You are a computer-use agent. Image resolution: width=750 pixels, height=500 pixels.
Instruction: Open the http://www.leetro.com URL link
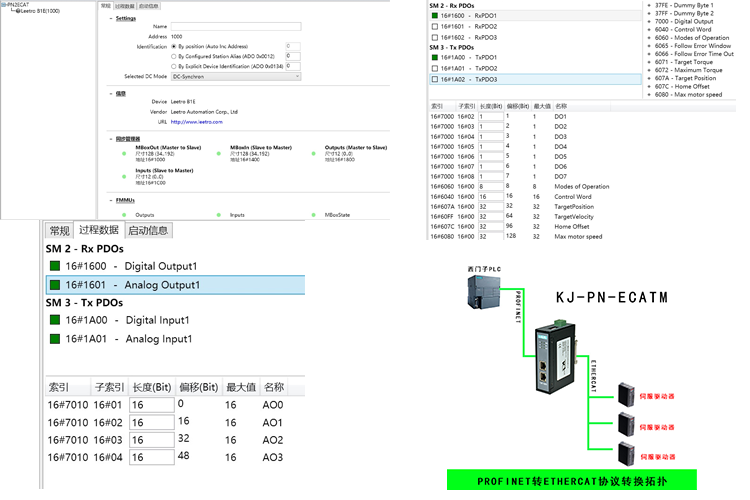[197, 122]
